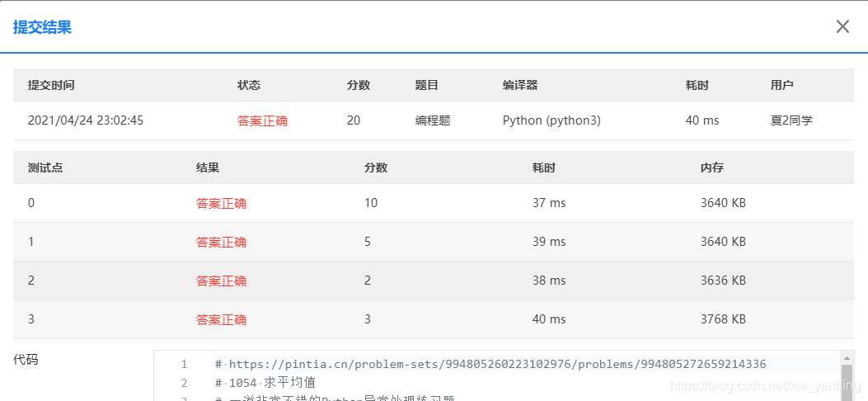
Task: Click the 代码 label
Action: tap(26, 360)
